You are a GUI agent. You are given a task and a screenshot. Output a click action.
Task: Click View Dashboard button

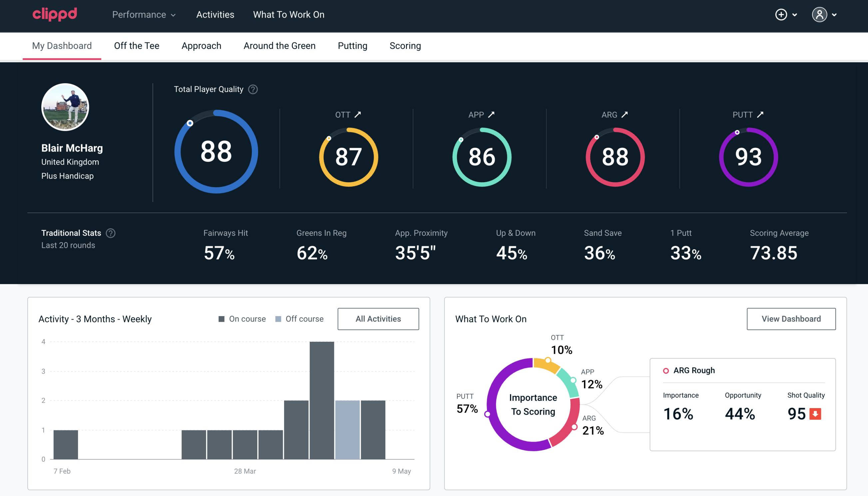pyautogui.click(x=791, y=319)
